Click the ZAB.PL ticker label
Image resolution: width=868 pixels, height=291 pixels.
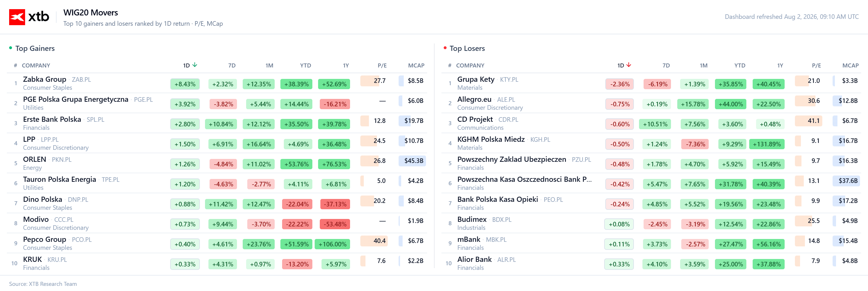81,79
